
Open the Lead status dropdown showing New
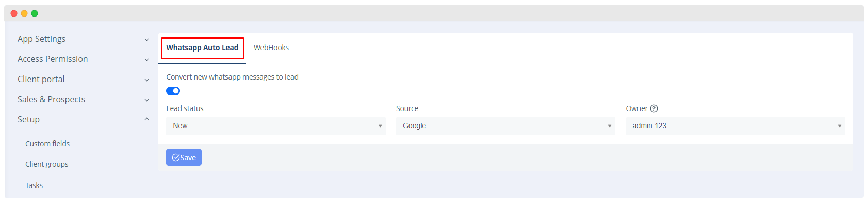(276, 126)
